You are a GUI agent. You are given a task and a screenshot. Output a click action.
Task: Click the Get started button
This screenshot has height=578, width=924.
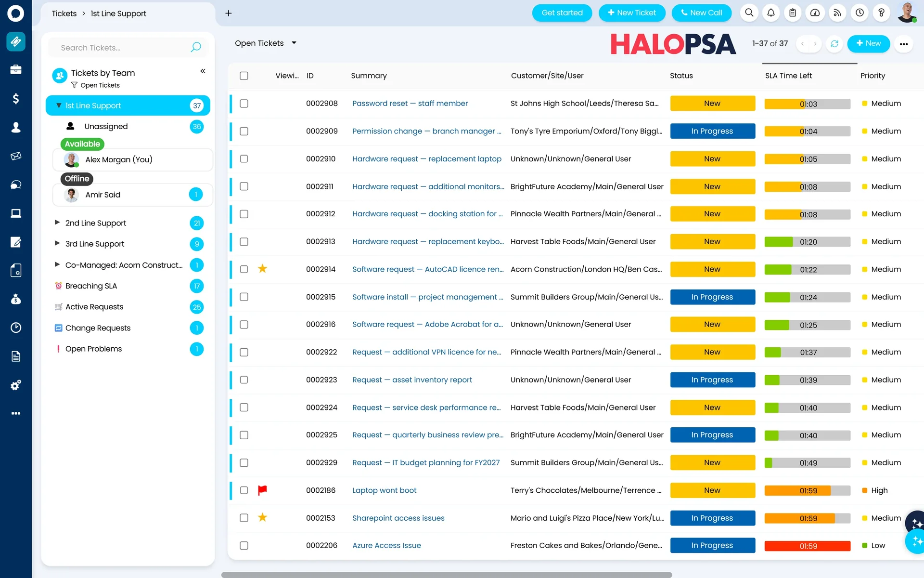tap(562, 13)
